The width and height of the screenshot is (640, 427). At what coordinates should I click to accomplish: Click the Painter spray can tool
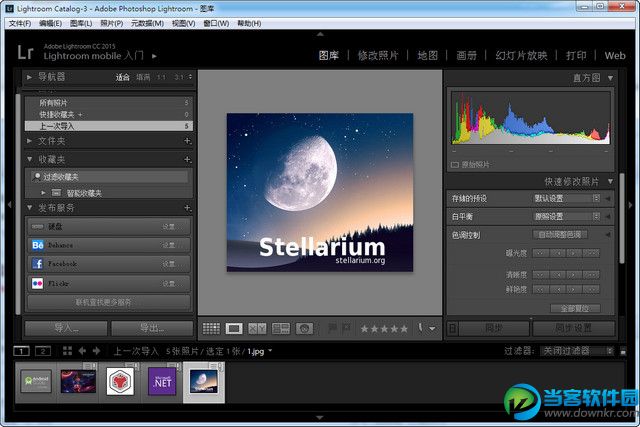(x=420, y=328)
